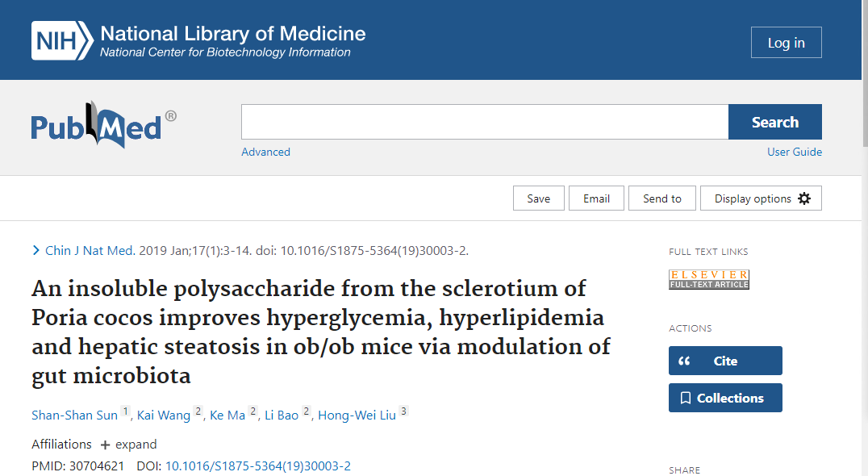Click the bookmark icon on Collections

(686, 398)
